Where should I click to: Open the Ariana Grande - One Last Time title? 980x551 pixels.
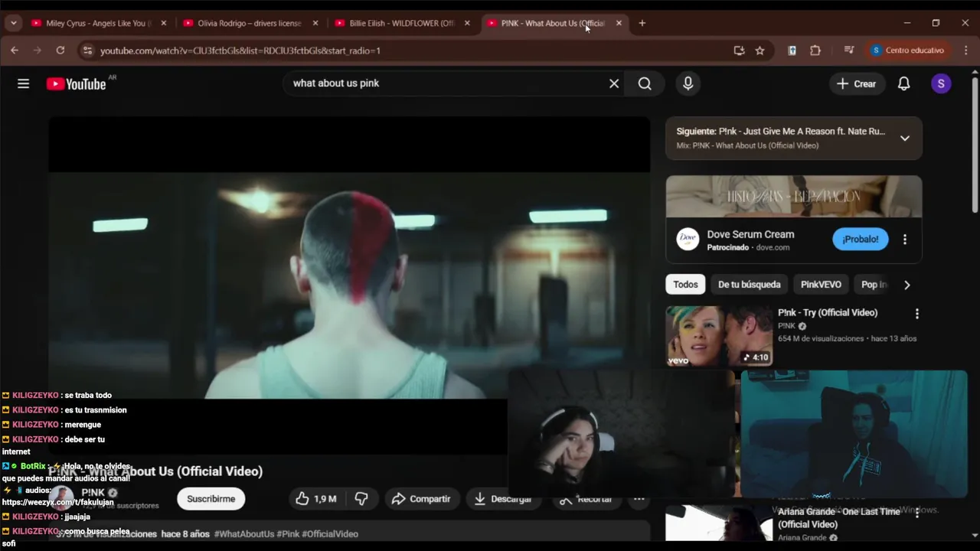tap(839, 518)
